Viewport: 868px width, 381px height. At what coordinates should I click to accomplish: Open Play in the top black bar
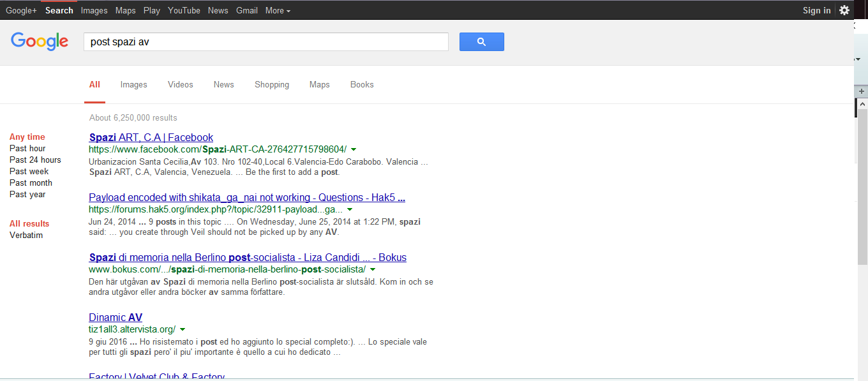tap(152, 10)
